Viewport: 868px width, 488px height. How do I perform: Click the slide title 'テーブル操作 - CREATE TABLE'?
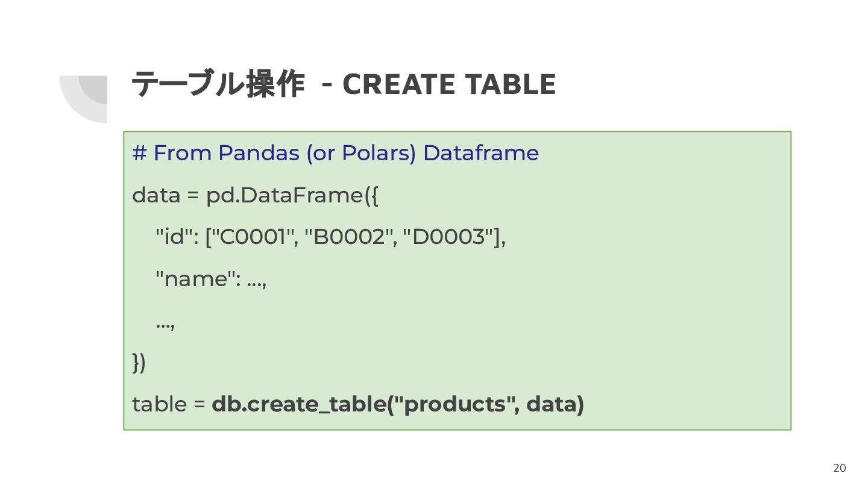point(344,84)
